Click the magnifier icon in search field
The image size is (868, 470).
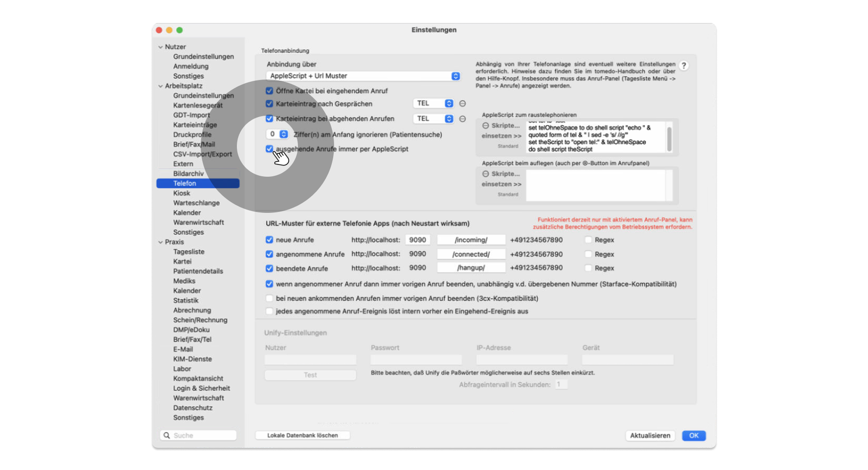coord(167,435)
